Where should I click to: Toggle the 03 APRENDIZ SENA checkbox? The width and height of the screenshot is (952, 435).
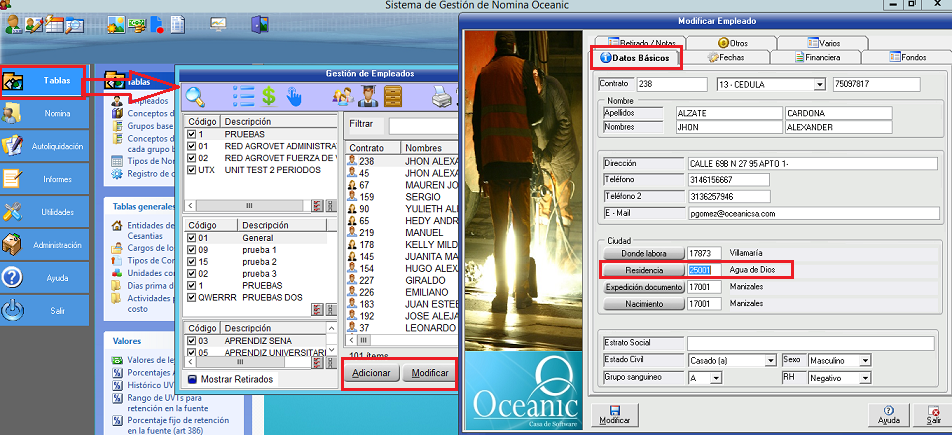[x=192, y=341]
